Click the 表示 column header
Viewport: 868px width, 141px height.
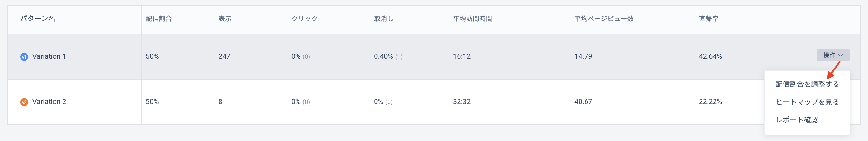point(225,19)
